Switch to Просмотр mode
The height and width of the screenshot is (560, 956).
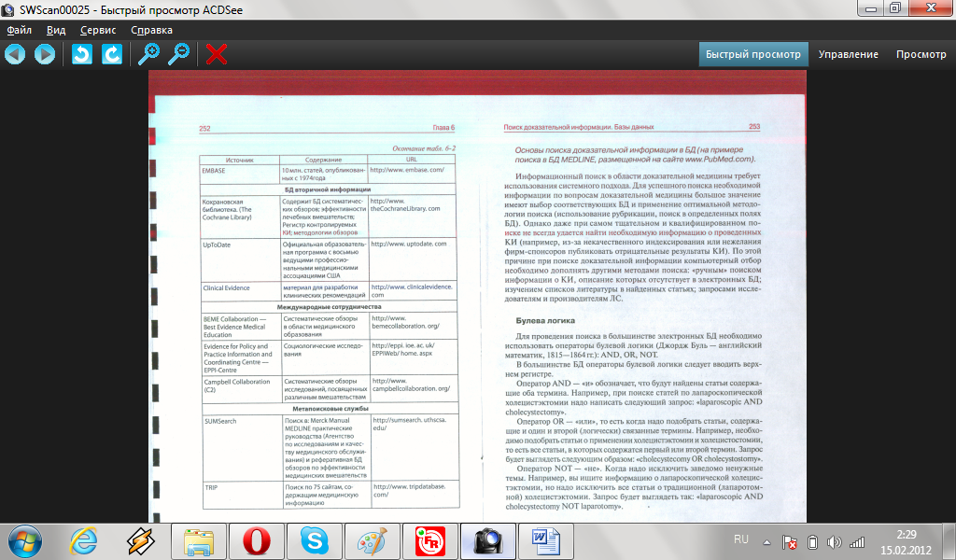click(921, 54)
